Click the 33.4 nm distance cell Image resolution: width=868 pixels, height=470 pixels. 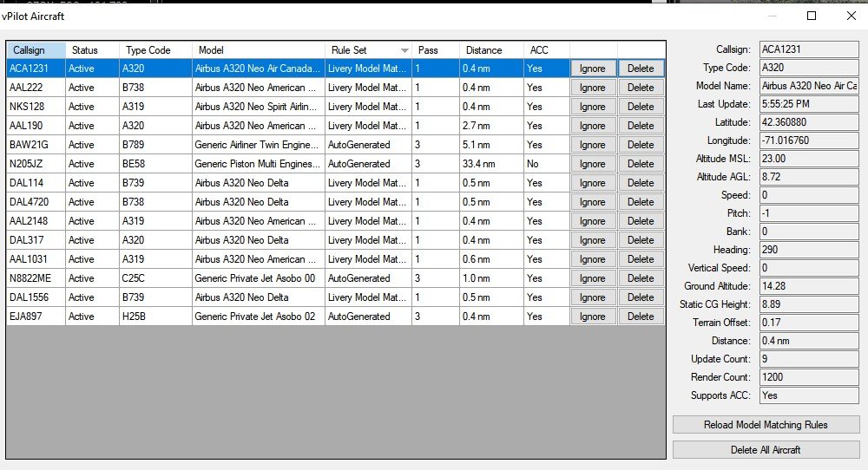[491, 164]
